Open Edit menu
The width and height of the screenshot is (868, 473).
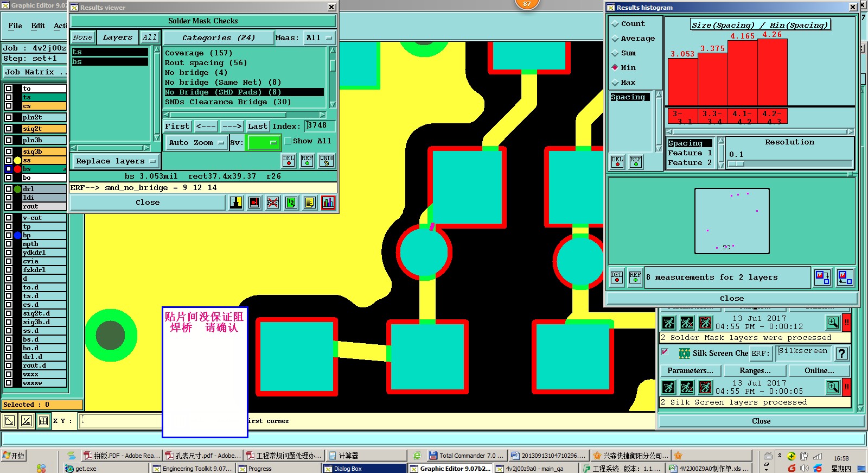(x=38, y=26)
